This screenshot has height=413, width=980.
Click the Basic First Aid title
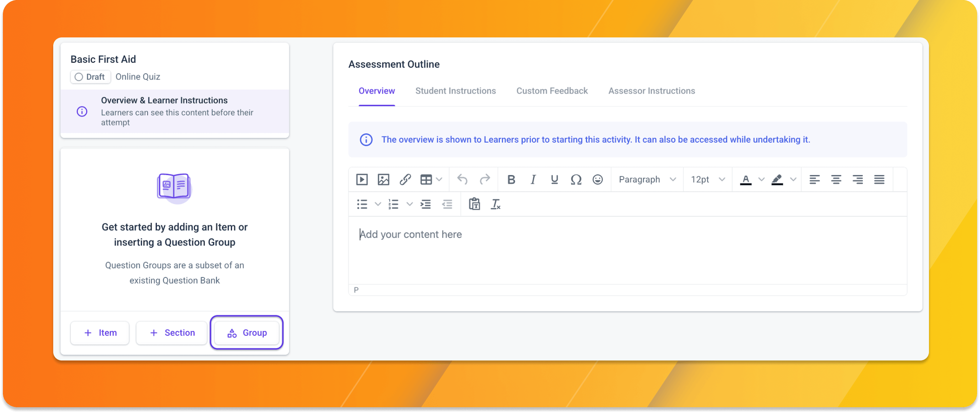[103, 59]
